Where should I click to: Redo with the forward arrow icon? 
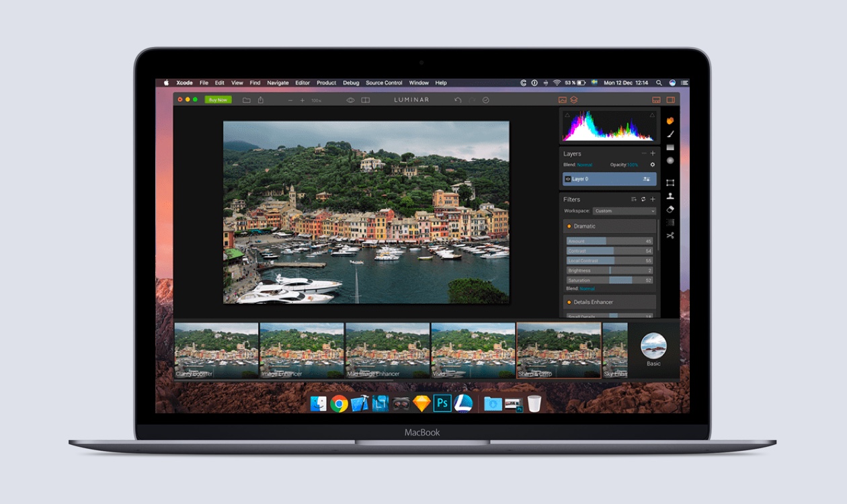[472, 100]
